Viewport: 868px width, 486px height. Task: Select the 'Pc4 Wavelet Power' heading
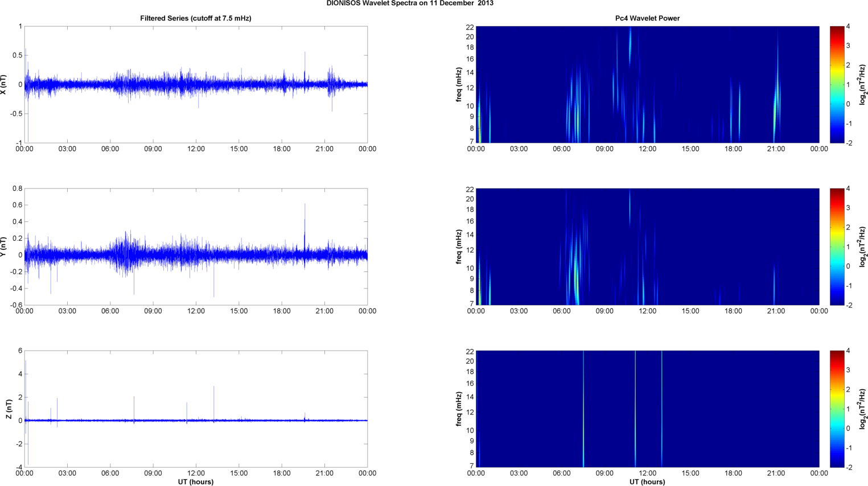(x=647, y=18)
